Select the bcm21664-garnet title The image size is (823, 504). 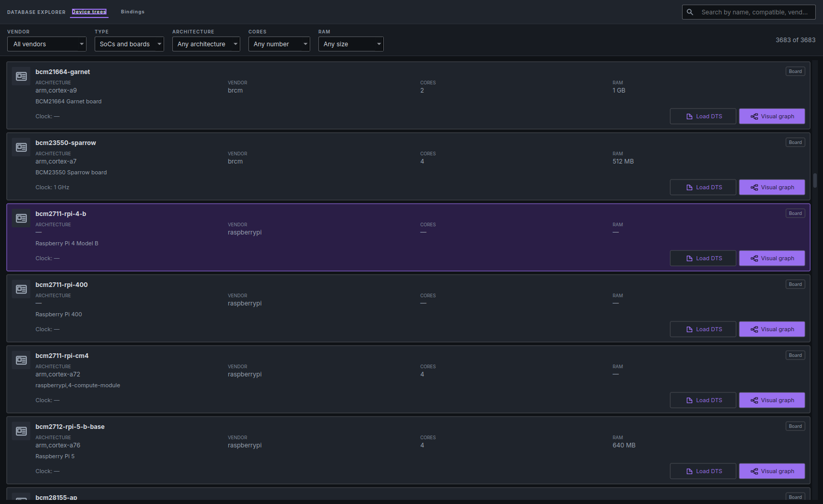point(63,72)
